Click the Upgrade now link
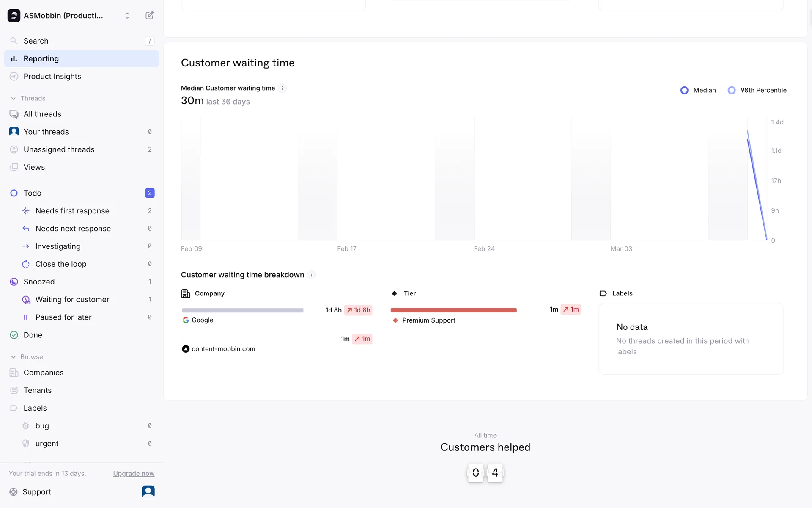The height and width of the screenshot is (508, 812). (x=134, y=473)
